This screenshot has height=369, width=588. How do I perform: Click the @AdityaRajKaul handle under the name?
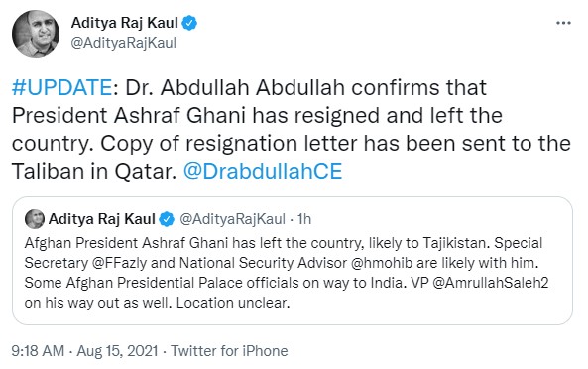[123, 43]
